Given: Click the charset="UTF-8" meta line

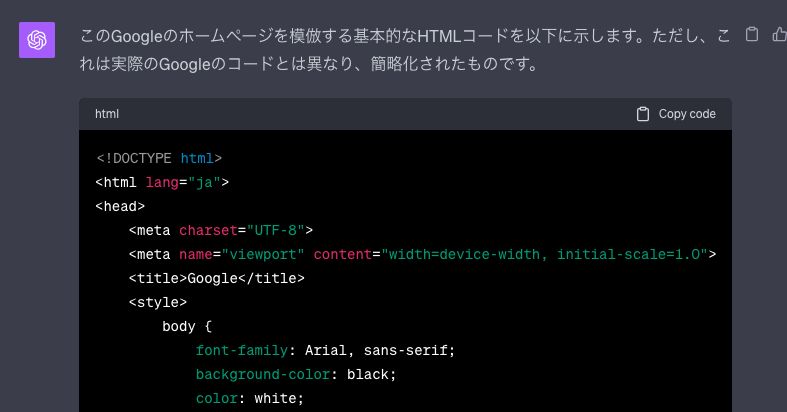Looking at the screenshot, I should (x=221, y=230).
